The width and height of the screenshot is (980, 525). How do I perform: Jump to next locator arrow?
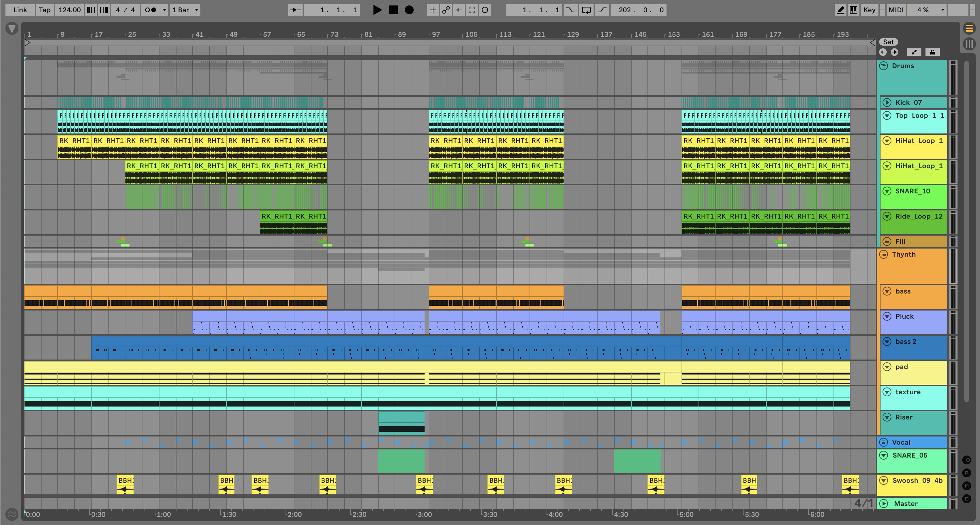(894, 52)
